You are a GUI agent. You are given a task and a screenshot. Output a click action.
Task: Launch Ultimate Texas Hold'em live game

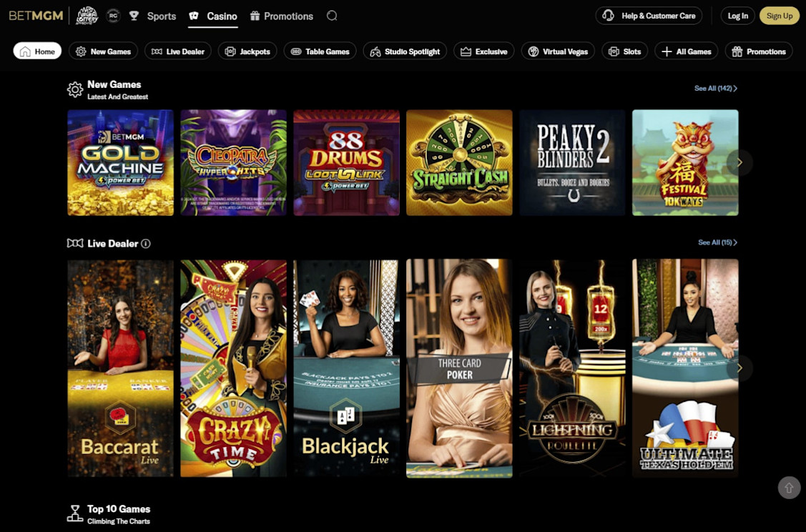[x=685, y=368]
